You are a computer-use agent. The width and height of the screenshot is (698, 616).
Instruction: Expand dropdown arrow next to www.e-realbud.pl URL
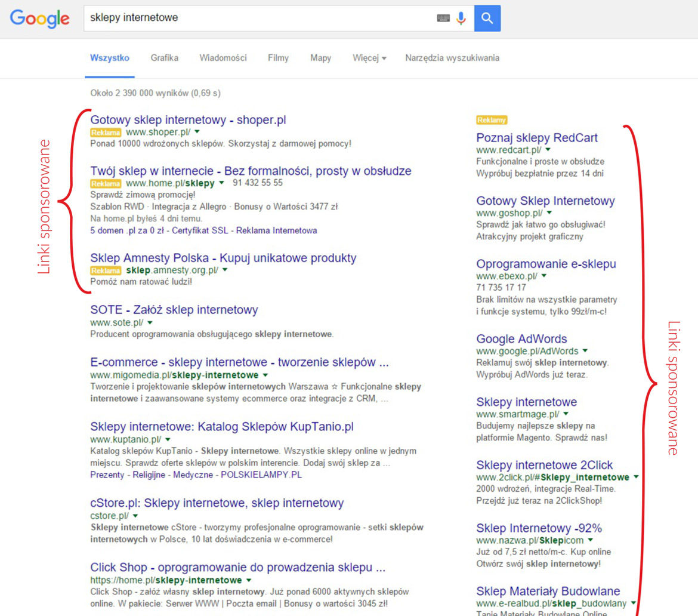click(x=633, y=603)
